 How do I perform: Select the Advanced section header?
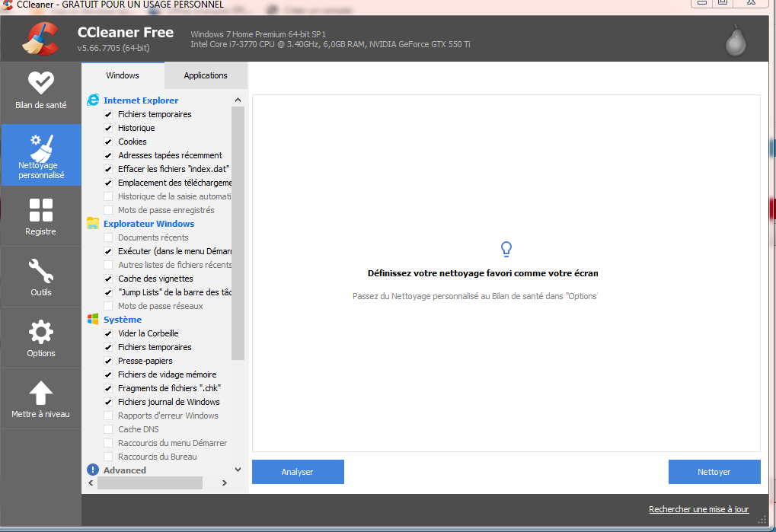(125, 470)
